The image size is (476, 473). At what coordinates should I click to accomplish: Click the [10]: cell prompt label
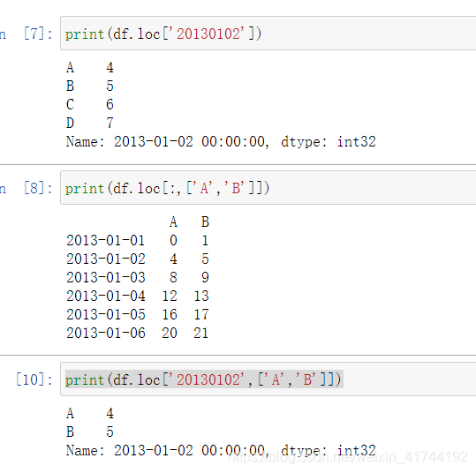(x=34, y=379)
